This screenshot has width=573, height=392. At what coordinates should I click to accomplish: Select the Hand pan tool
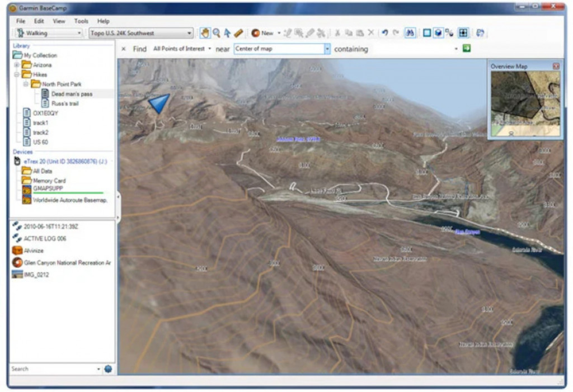(x=205, y=33)
